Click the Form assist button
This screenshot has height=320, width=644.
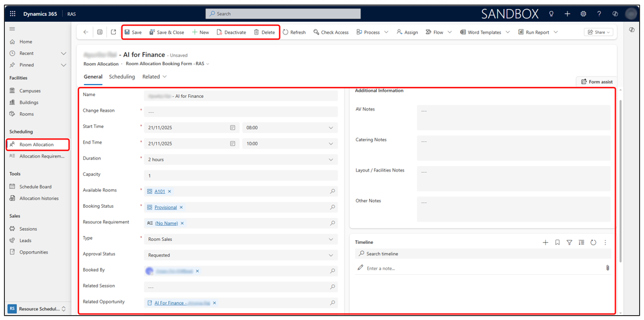coord(596,82)
